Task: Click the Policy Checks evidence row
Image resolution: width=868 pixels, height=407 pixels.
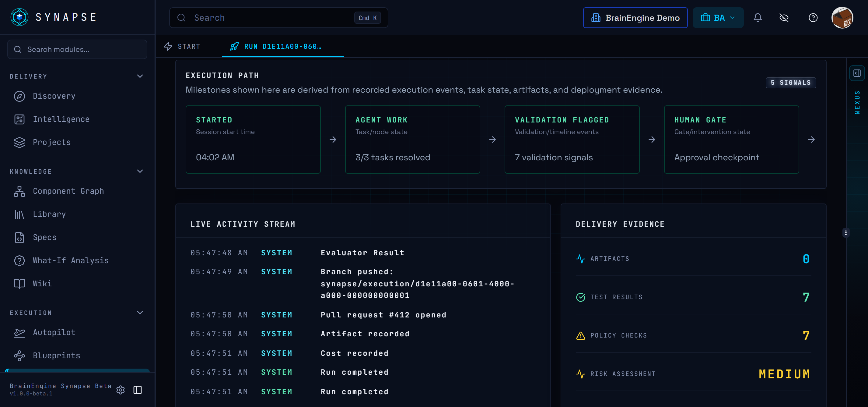Action: pos(693,335)
